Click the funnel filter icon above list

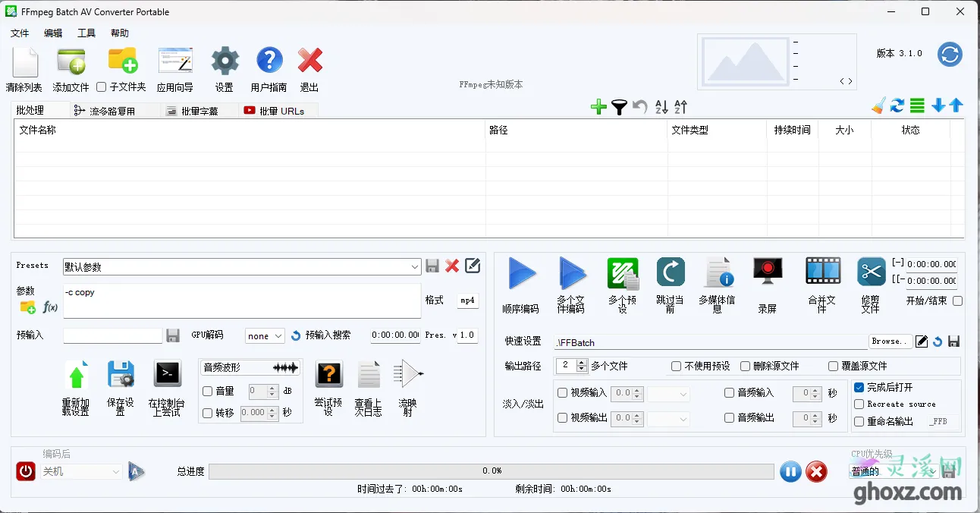pyautogui.click(x=619, y=107)
